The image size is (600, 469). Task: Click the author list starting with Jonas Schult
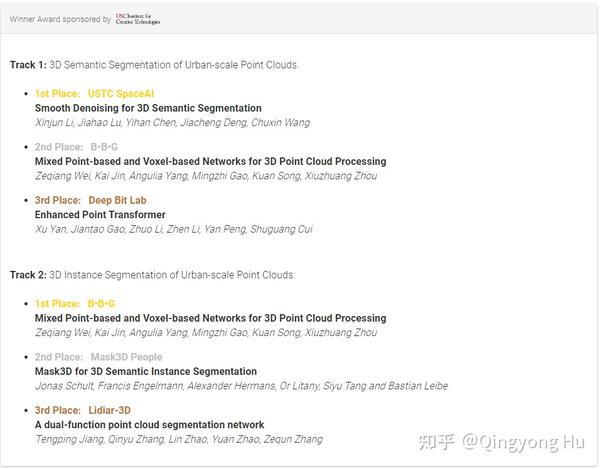pos(241,386)
